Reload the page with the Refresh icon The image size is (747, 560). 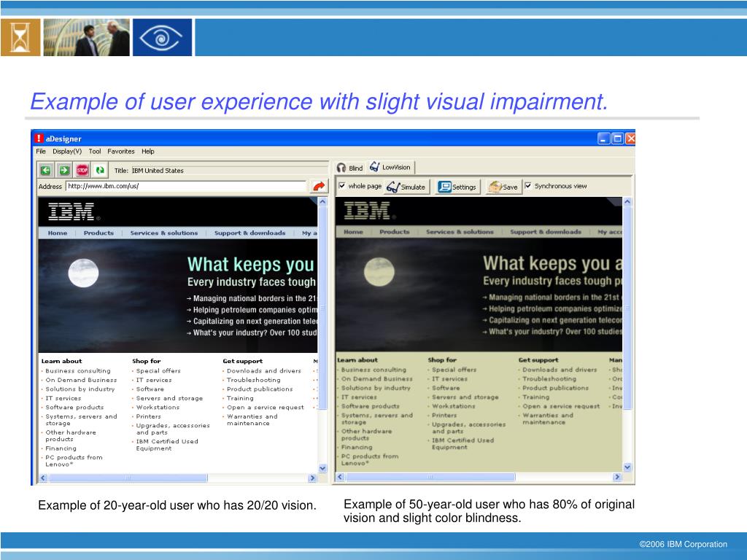pos(100,170)
